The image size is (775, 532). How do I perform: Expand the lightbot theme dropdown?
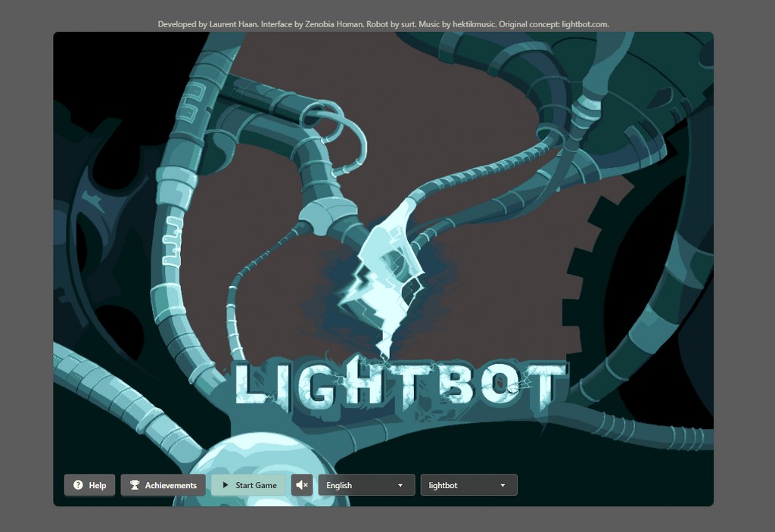(469, 485)
